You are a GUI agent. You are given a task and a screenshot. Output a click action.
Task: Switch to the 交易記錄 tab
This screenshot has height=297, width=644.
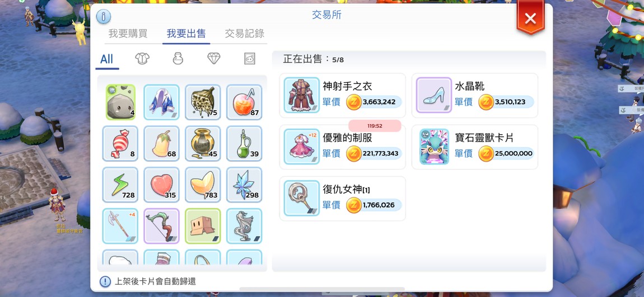244,34
